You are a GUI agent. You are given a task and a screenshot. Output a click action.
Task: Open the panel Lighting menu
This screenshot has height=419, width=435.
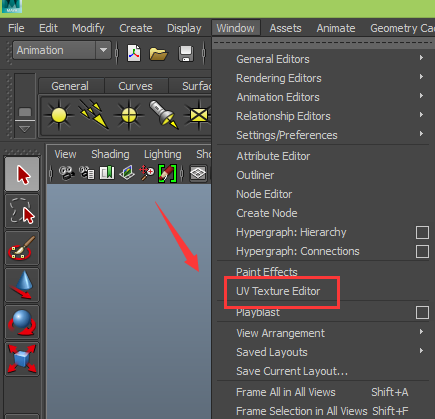coord(163,154)
